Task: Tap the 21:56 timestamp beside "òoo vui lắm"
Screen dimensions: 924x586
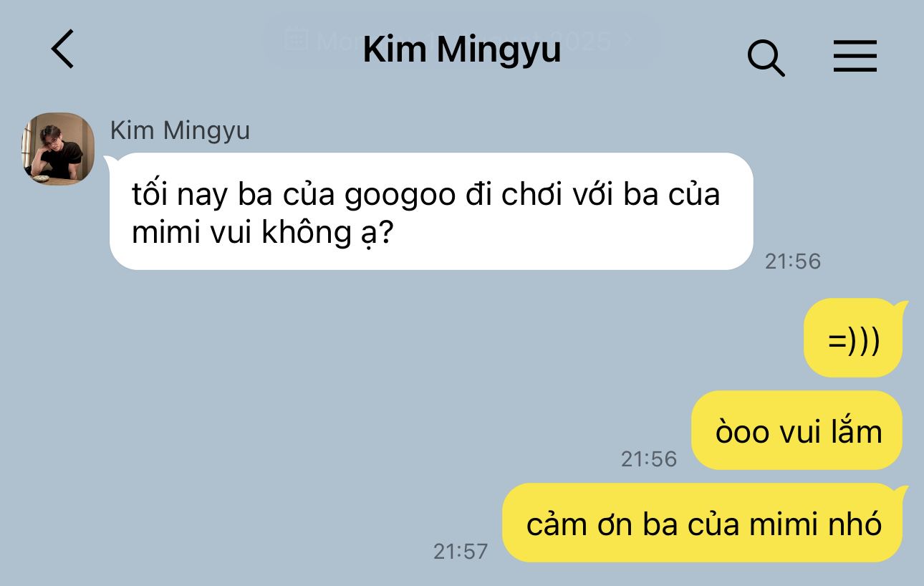Action: (x=649, y=459)
